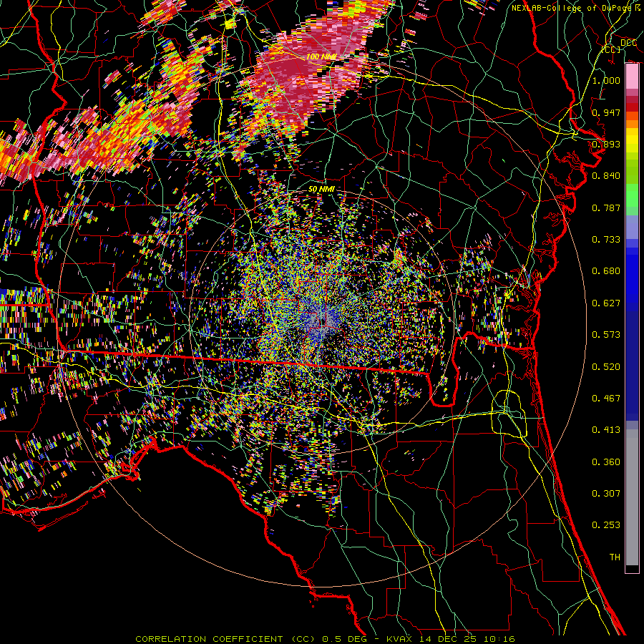644x644 pixels.
Task: Click the TH threshold label
Action: [615, 557]
